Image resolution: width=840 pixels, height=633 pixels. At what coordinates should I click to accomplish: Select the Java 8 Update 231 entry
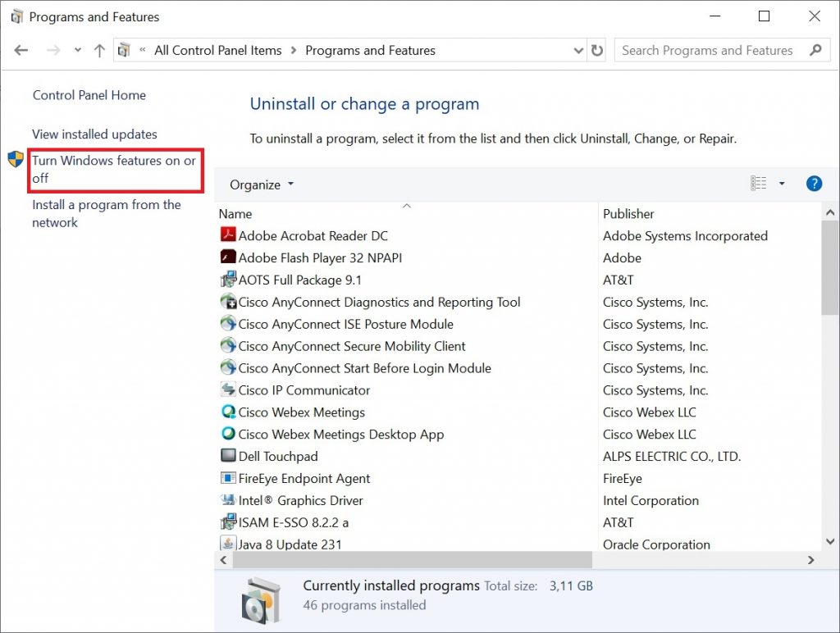point(290,544)
